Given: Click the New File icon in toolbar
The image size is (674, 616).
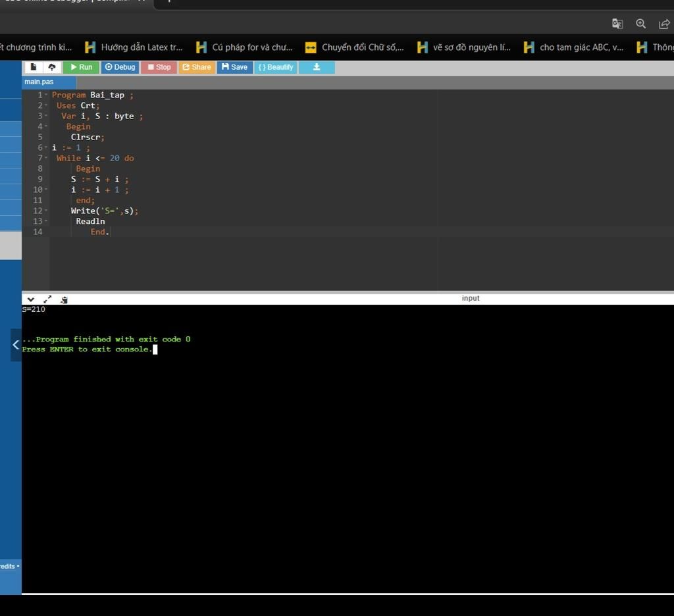Looking at the screenshot, I should click(34, 67).
